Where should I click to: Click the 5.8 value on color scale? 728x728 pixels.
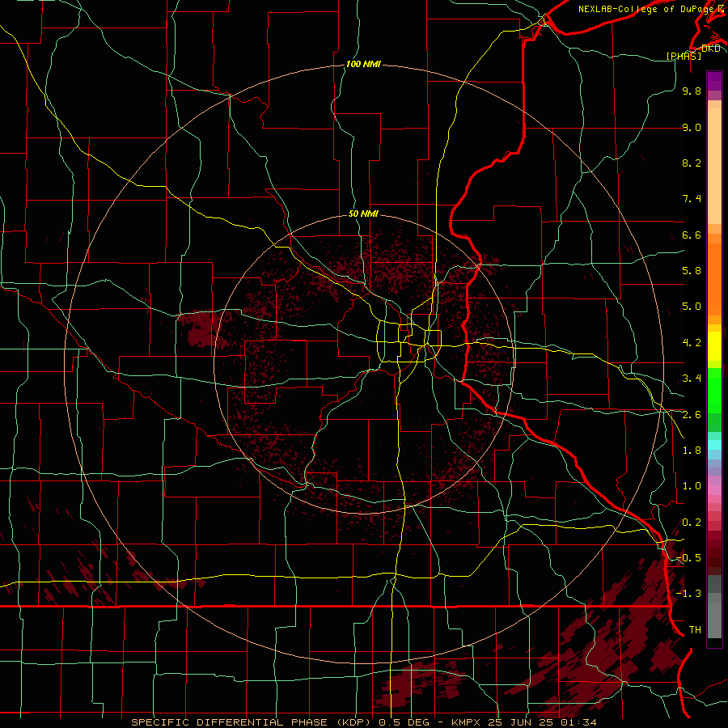pyautogui.click(x=692, y=271)
